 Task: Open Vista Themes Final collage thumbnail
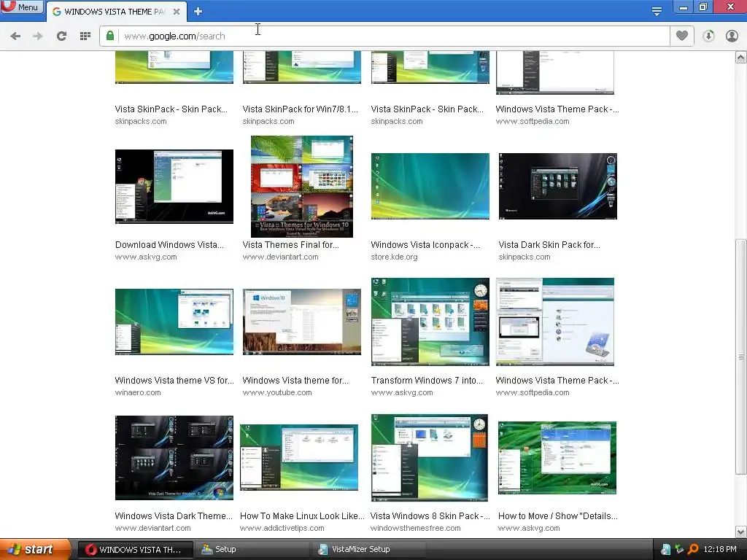302,187
